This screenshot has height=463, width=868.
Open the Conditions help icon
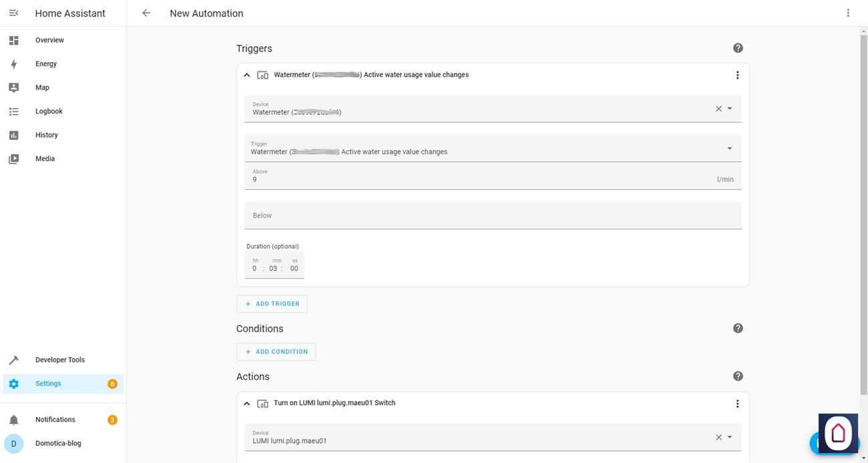[x=738, y=328]
